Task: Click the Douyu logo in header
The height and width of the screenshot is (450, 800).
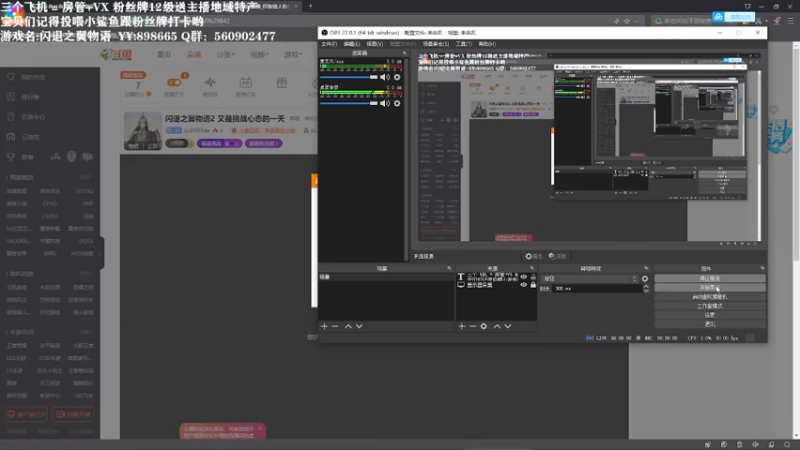Action: (x=117, y=54)
